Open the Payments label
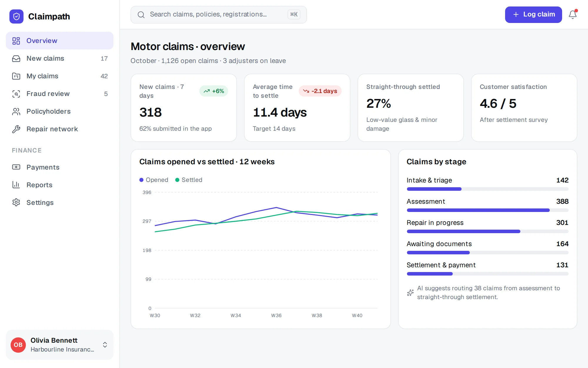Image resolution: width=588 pixels, height=368 pixels. coord(43,167)
